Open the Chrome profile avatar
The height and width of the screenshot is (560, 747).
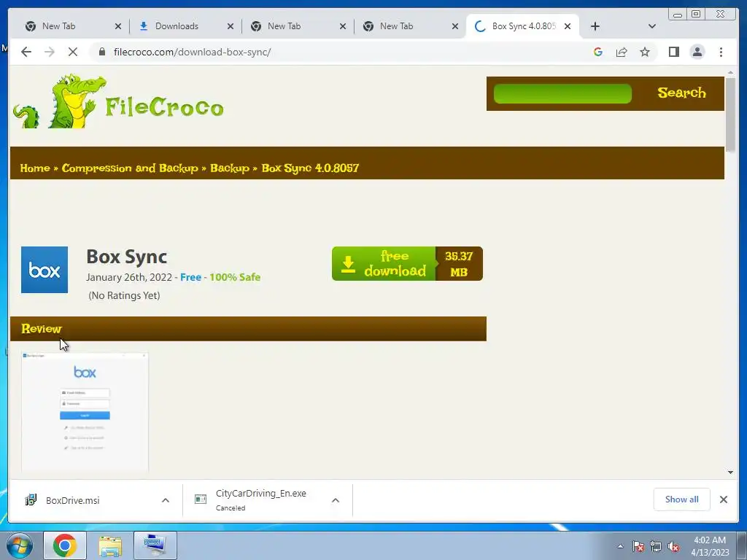[x=697, y=52]
